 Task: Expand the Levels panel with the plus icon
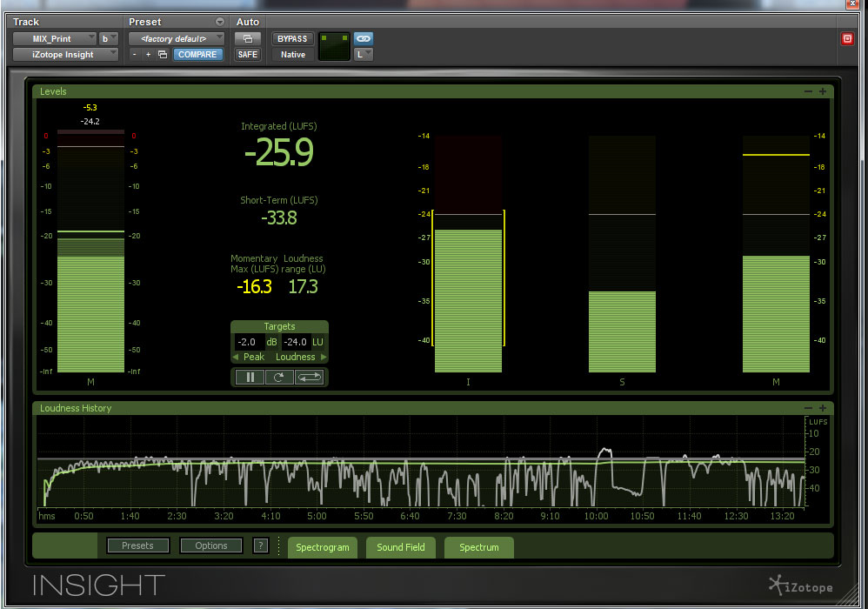click(x=823, y=91)
